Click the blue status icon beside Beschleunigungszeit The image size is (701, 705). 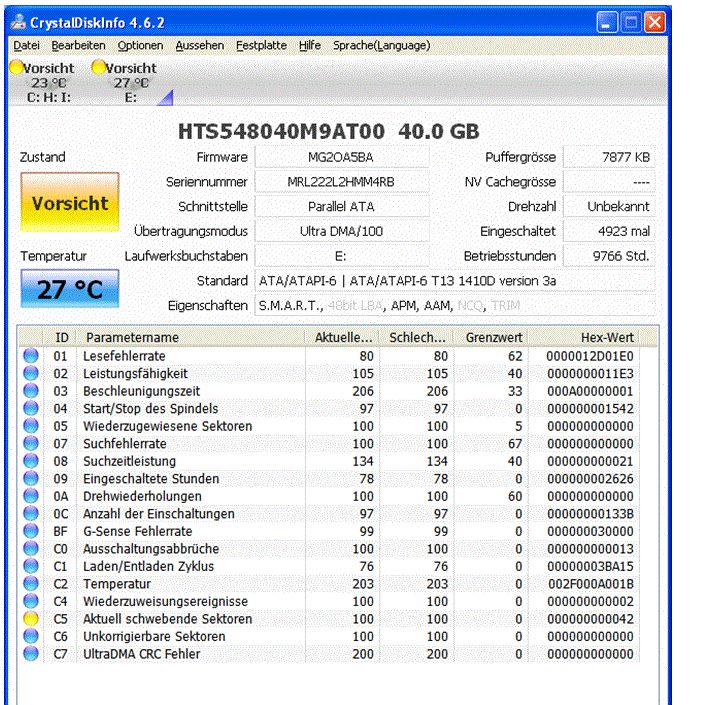click(31, 391)
